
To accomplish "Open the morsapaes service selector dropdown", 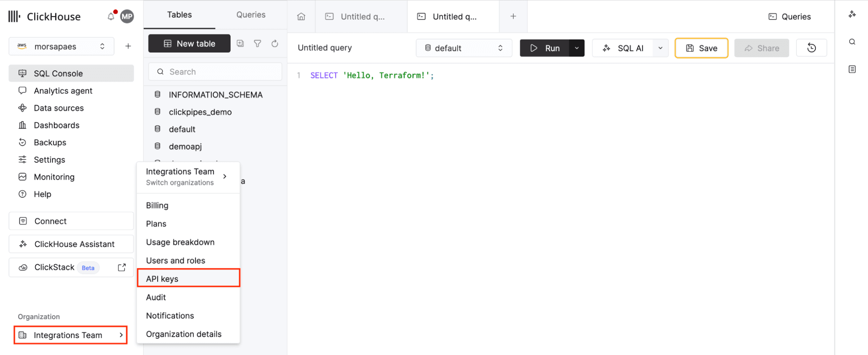I will click(x=61, y=46).
